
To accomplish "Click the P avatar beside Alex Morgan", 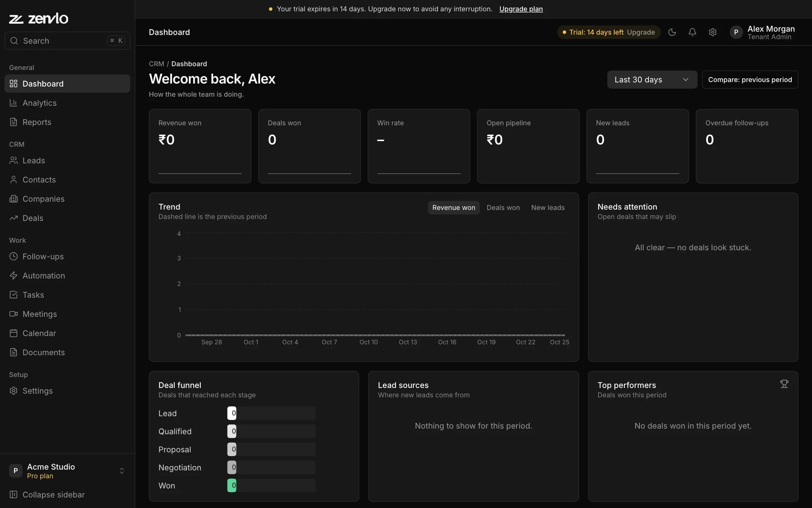I will pyautogui.click(x=736, y=32).
